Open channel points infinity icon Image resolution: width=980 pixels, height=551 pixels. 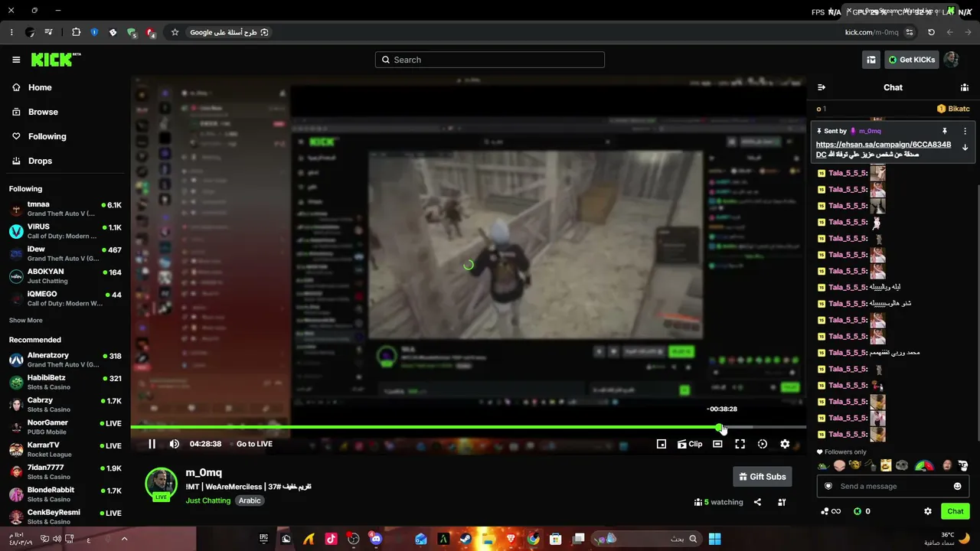click(x=831, y=511)
